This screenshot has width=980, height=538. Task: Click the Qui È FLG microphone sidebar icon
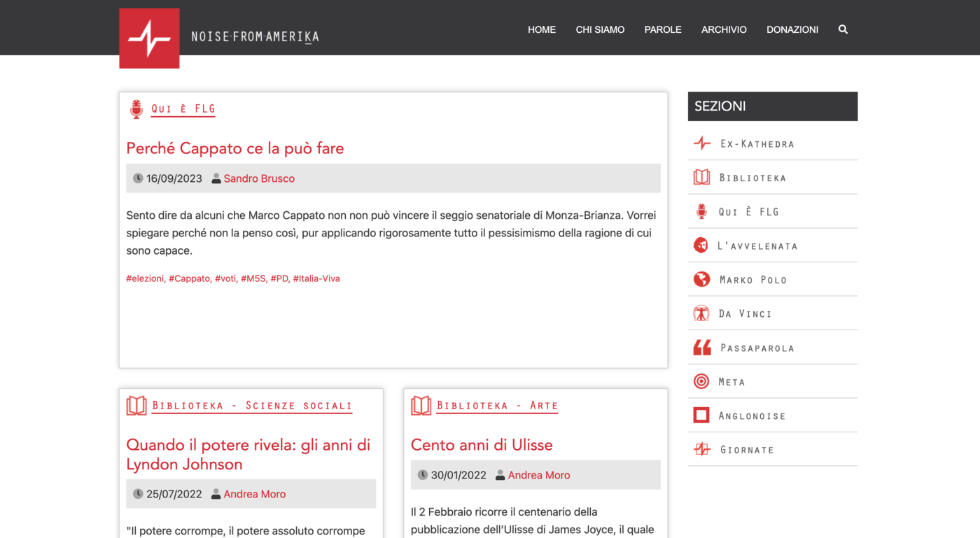tap(701, 211)
